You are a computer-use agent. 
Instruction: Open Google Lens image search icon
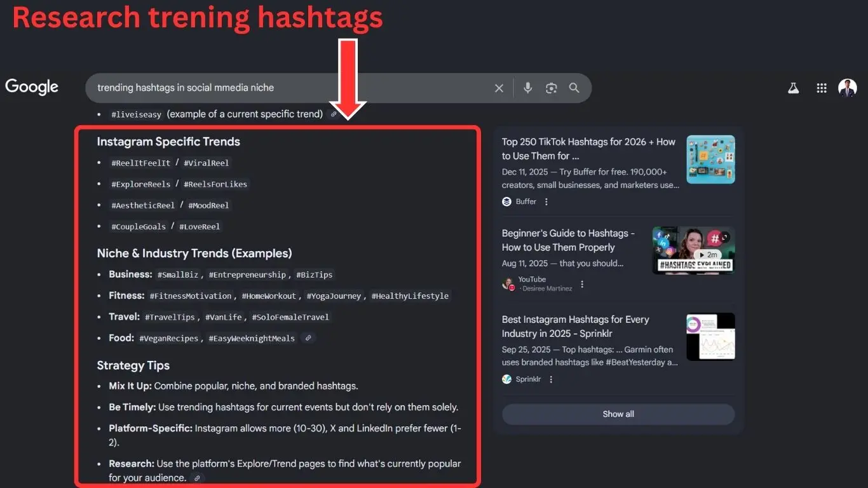(551, 88)
